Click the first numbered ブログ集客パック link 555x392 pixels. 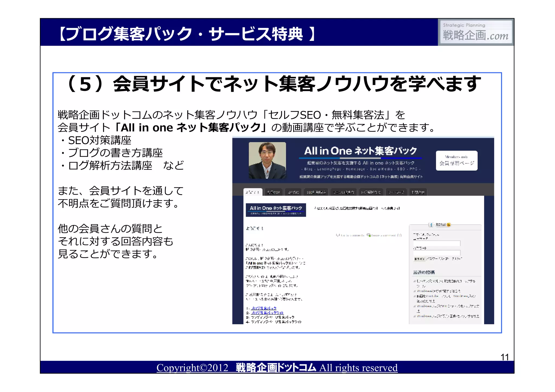click(x=264, y=308)
